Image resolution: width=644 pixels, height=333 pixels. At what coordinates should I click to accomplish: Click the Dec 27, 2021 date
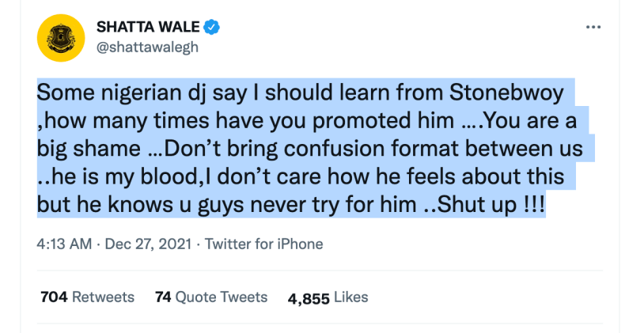[x=148, y=244]
